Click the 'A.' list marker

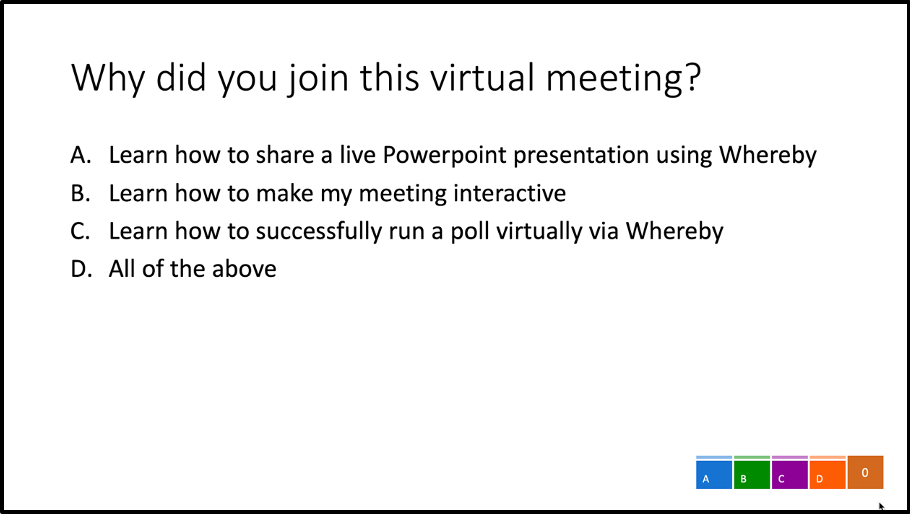[x=81, y=155]
